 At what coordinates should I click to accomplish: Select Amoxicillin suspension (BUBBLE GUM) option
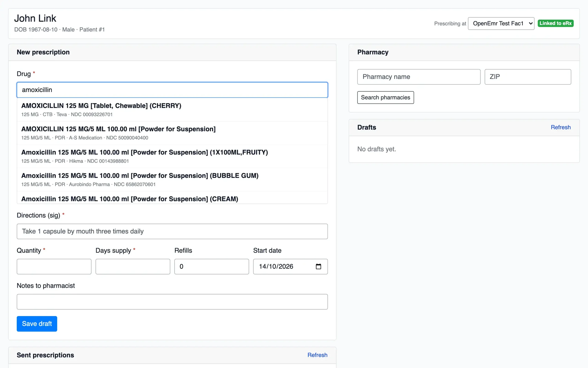pyautogui.click(x=172, y=180)
